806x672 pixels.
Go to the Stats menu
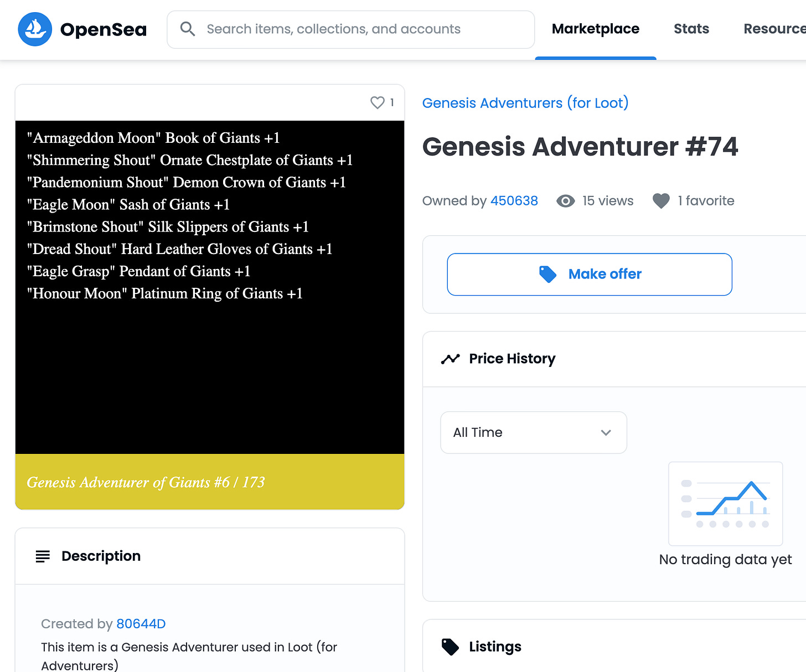pos(691,29)
